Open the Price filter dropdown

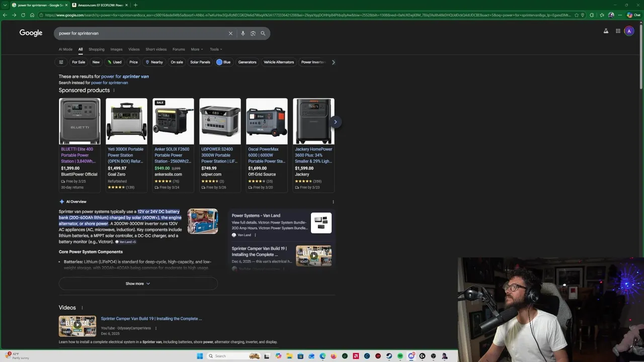133,62
